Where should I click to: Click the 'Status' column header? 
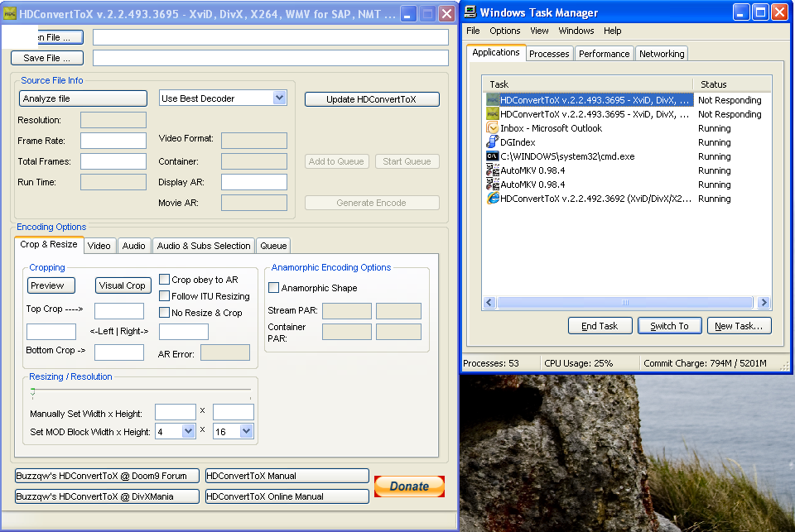[x=732, y=84]
